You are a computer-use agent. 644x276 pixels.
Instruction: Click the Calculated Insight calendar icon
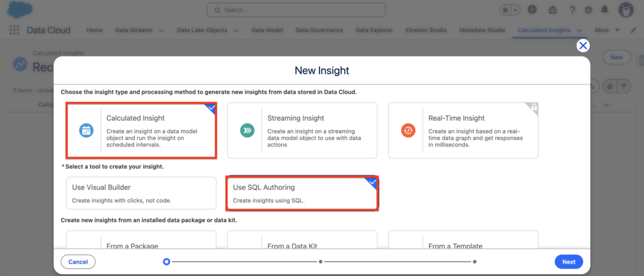click(86, 130)
